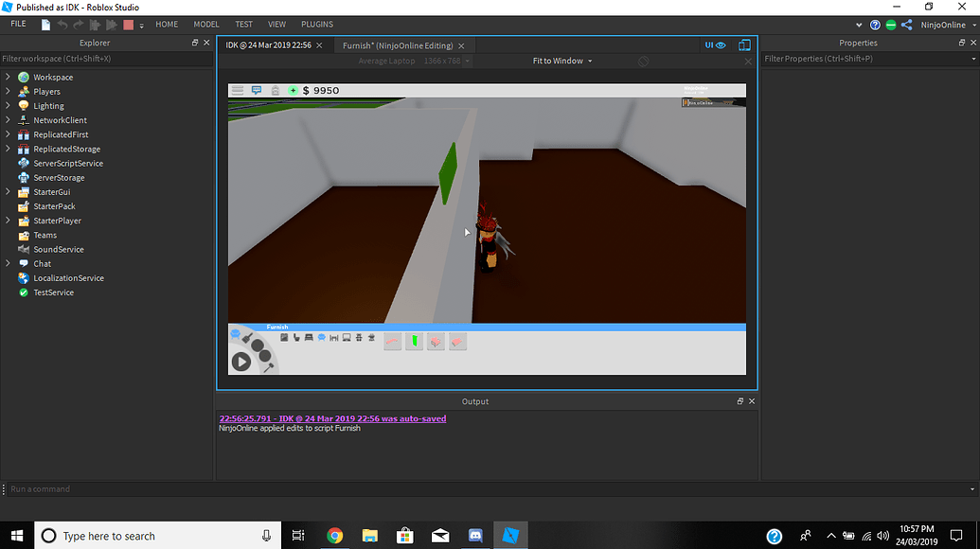Select the bed icon in the Furnish toolbar
This screenshot has width=980, height=549.
point(309,337)
